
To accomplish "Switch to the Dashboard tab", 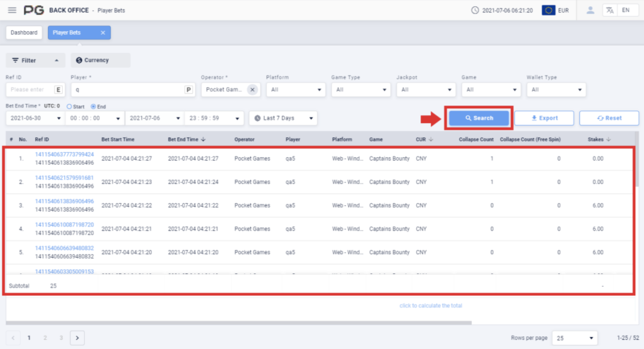I will [24, 33].
